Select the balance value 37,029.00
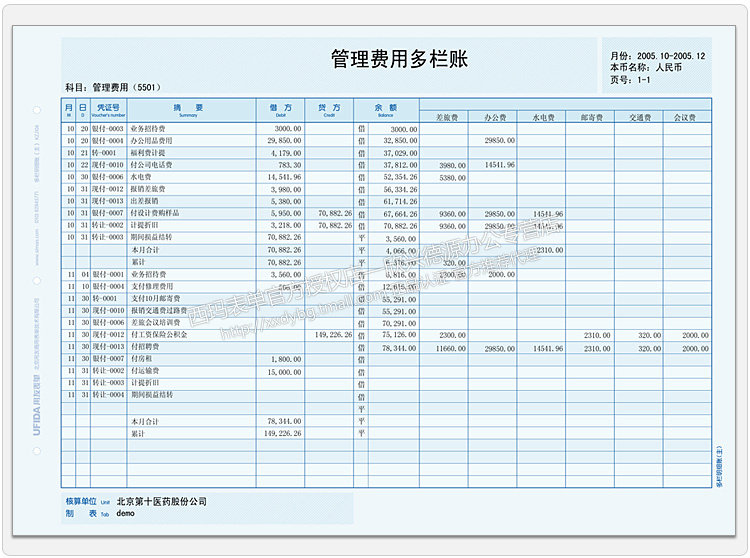The height and width of the screenshot is (558, 750). (x=400, y=153)
